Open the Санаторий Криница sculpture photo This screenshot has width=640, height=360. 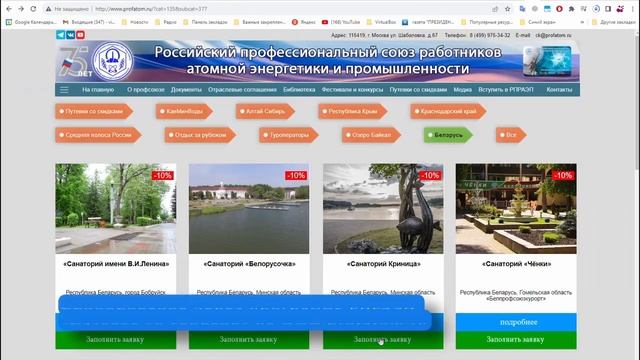point(383,209)
